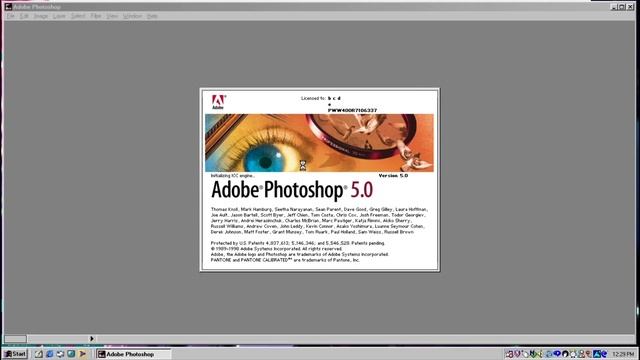
Task: Open the Select menu
Action: point(78,16)
